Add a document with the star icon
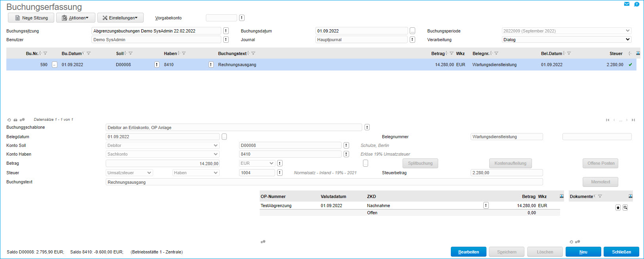The height and width of the screenshot is (259, 644). [x=618, y=208]
